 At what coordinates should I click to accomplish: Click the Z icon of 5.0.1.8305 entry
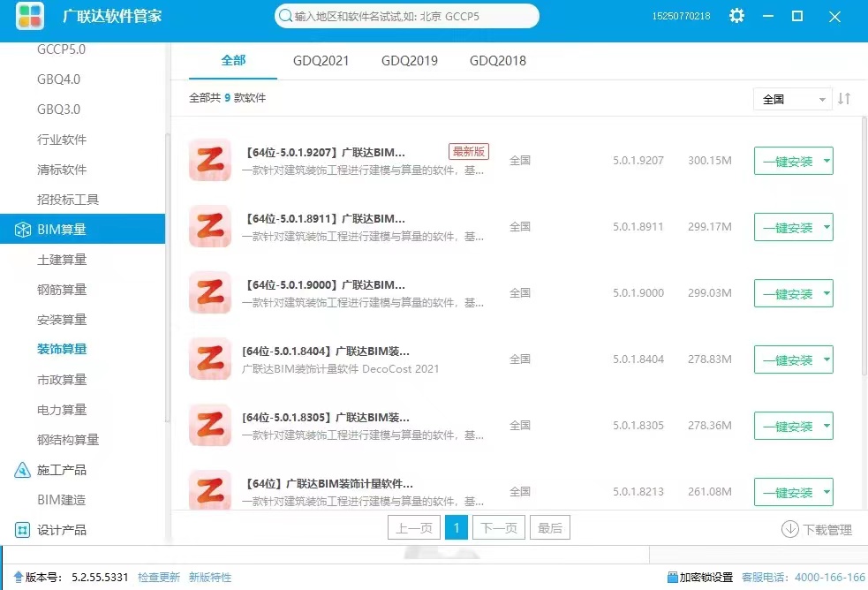pos(210,425)
